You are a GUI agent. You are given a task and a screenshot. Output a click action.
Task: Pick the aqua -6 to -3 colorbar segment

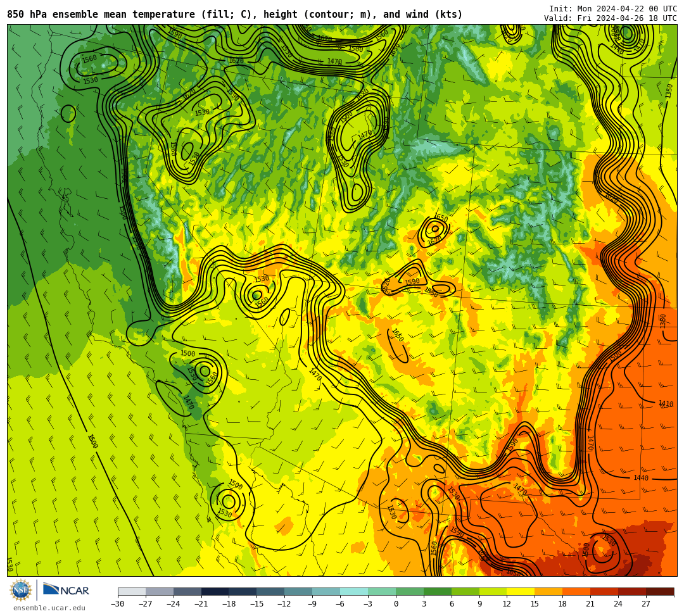(354, 591)
